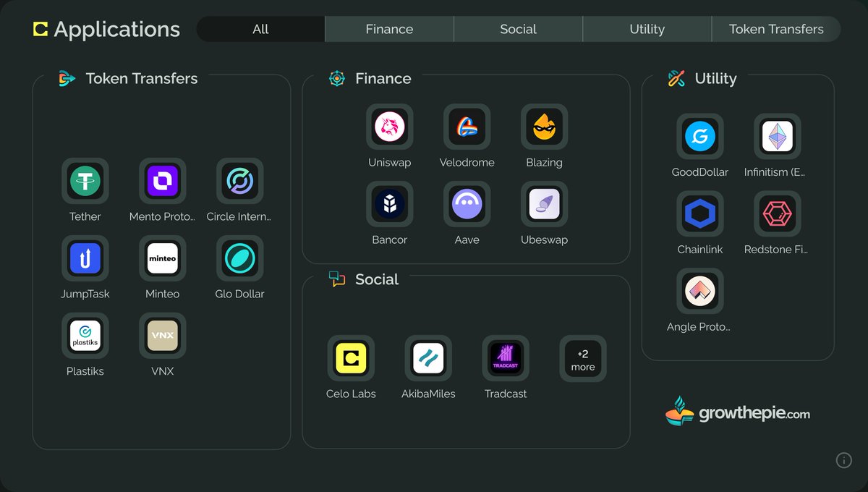Select the Velodrome icon
This screenshot has width=868, height=492.
point(467,127)
